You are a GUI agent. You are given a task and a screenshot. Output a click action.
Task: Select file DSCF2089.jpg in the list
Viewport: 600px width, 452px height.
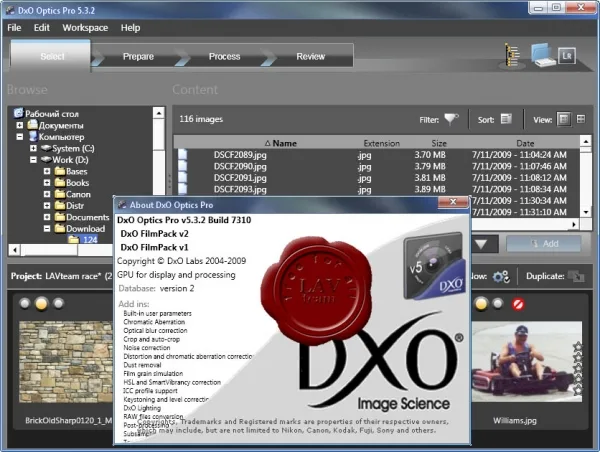coord(240,155)
